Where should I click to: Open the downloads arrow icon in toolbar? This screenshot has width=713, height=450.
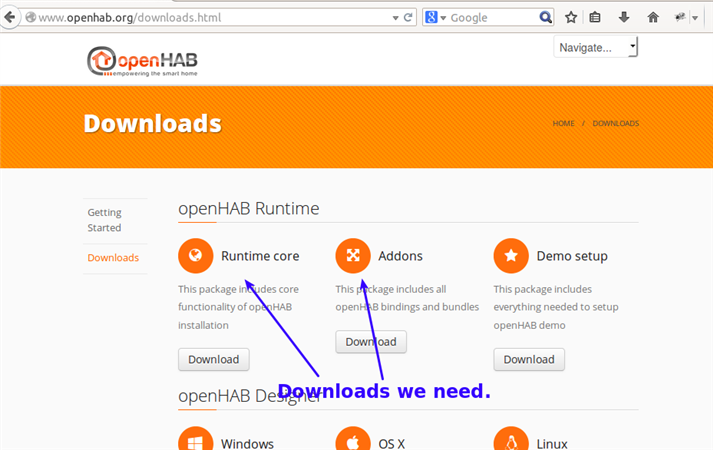click(624, 18)
